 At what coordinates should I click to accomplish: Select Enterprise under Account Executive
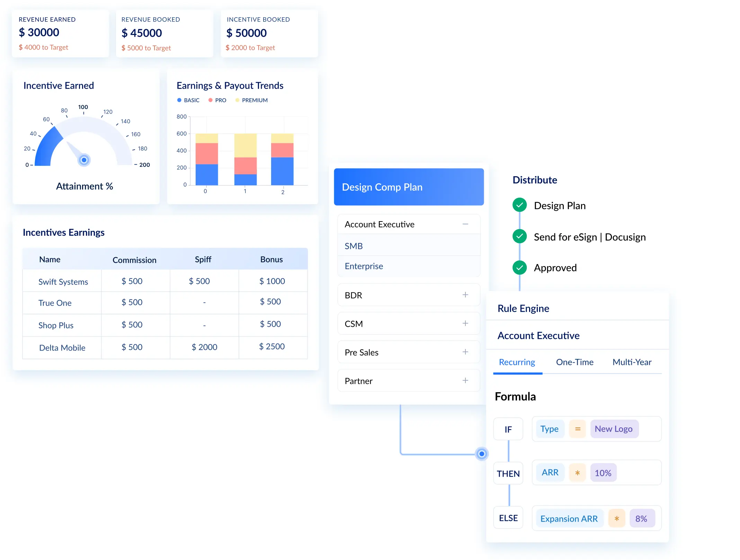(409, 266)
